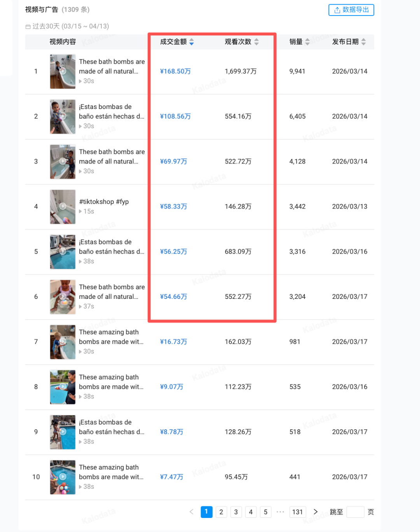The image size is (420, 532).
Task: Play the top-ranked bath bombs video
Action: [x=63, y=71]
